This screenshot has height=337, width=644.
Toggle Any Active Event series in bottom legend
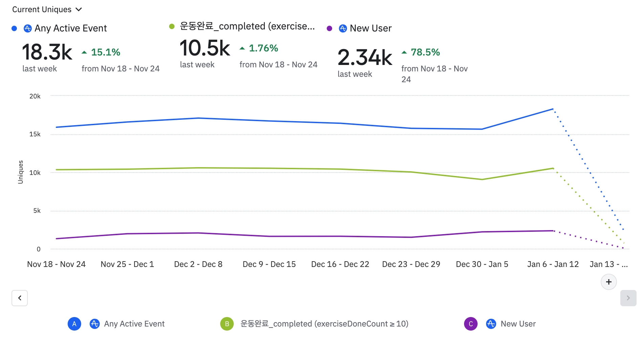coord(134,324)
